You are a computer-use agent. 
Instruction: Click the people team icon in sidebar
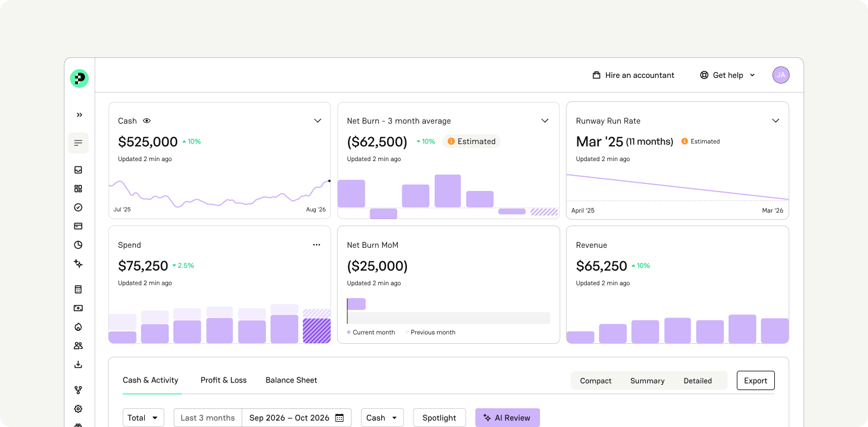pos(78,346)
